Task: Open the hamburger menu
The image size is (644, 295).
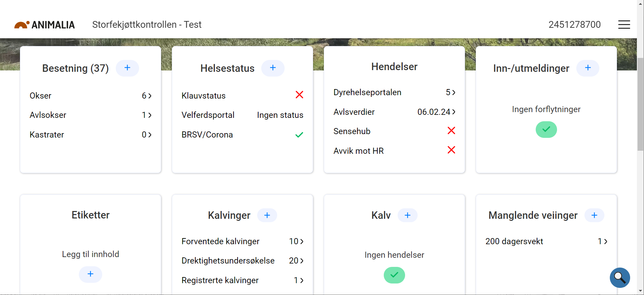Action: [624, 24]
